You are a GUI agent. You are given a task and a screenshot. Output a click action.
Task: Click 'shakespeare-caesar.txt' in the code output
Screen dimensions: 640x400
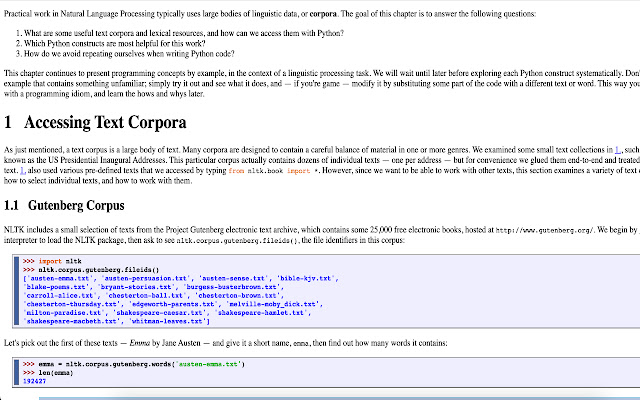pyautogui.click(x=160, y=313)
